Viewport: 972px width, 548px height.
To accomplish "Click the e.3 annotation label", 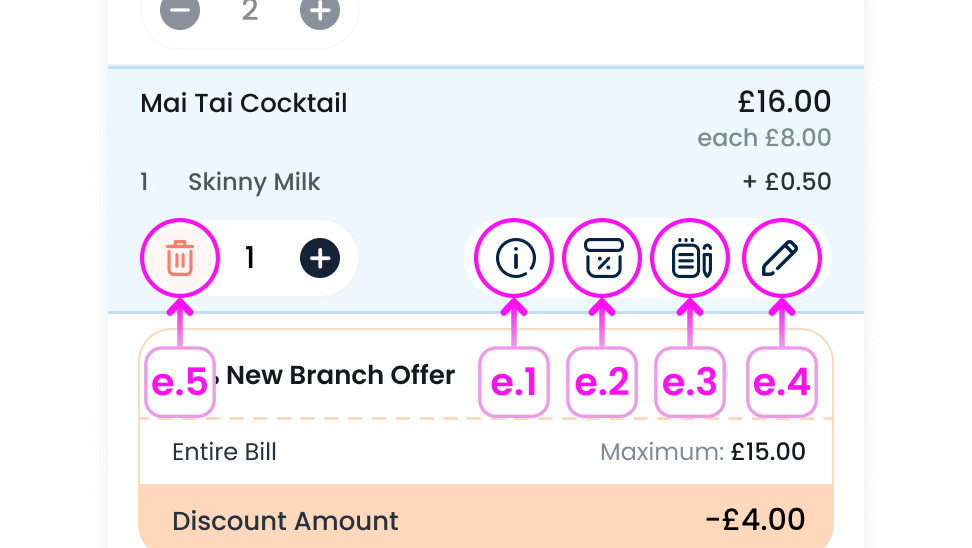I will pyautogui.click(x=690, y=382).
